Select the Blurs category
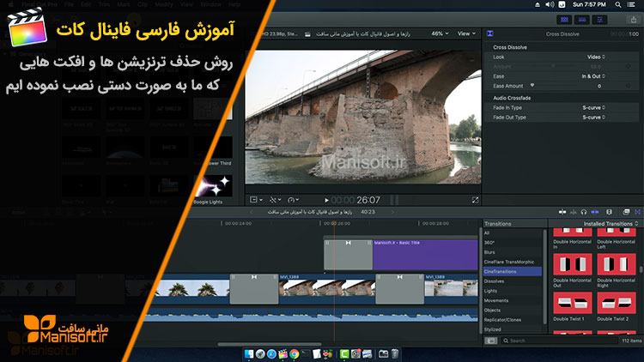The image size is (644, 362). pos(512,252)
